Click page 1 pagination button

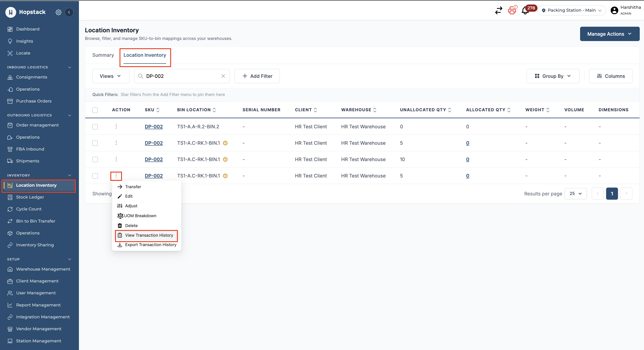(x=612, y=193)
